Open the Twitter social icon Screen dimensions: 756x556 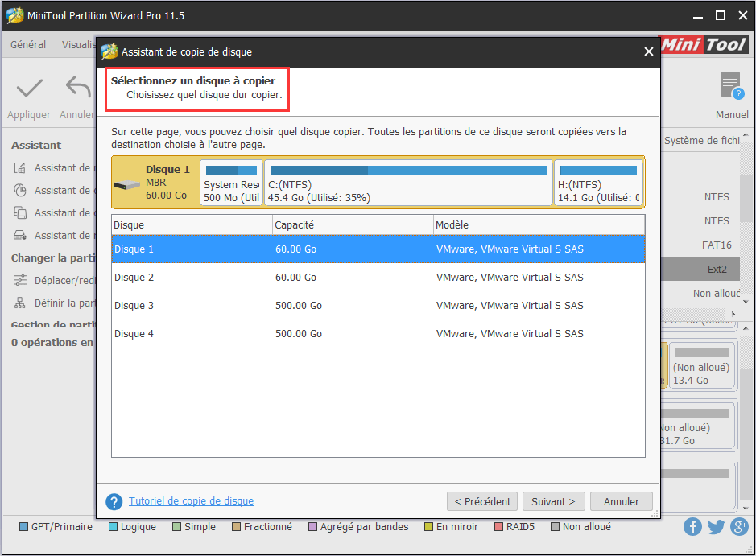pyautogui.click(x=716, y=526)
